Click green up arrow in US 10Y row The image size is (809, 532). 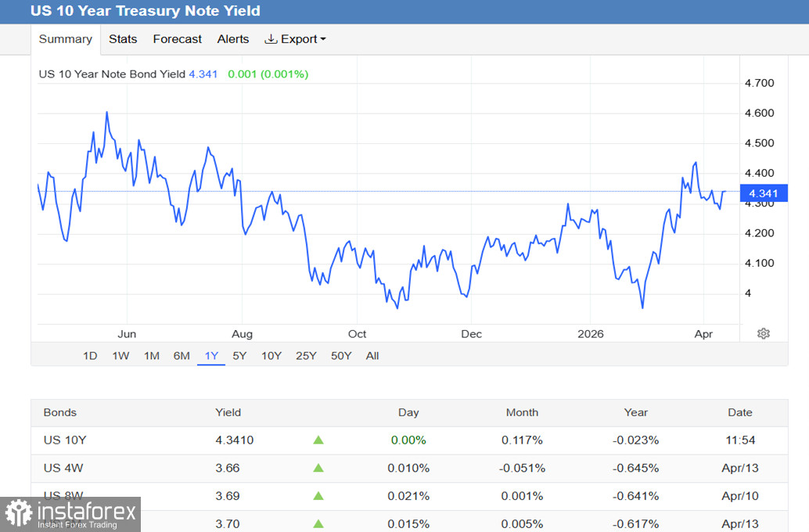tap(318, 440)
